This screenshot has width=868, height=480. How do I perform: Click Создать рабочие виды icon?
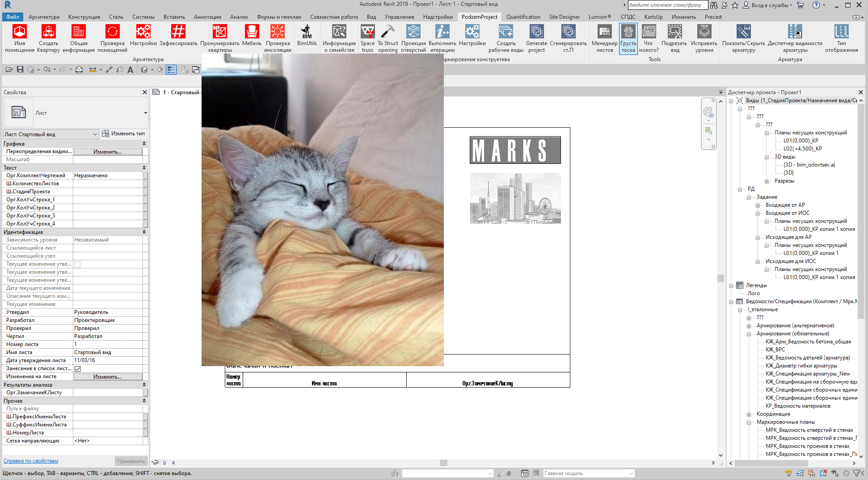(506, 32)
